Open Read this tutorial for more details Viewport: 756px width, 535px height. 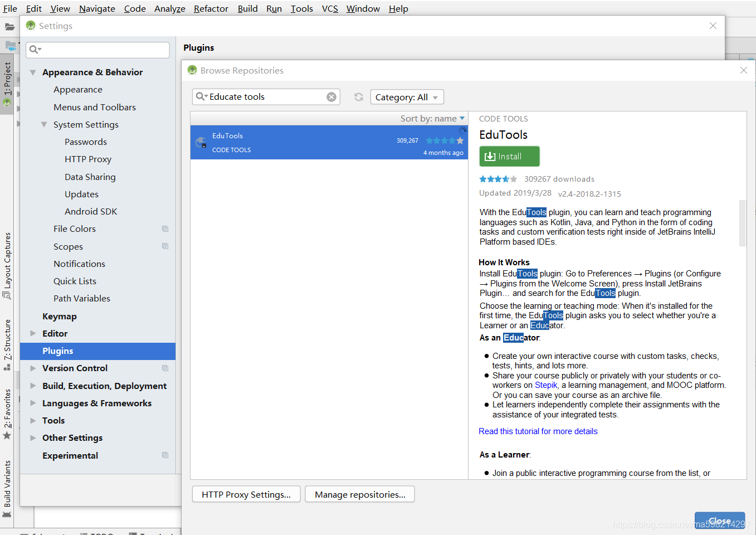[538, 431]
